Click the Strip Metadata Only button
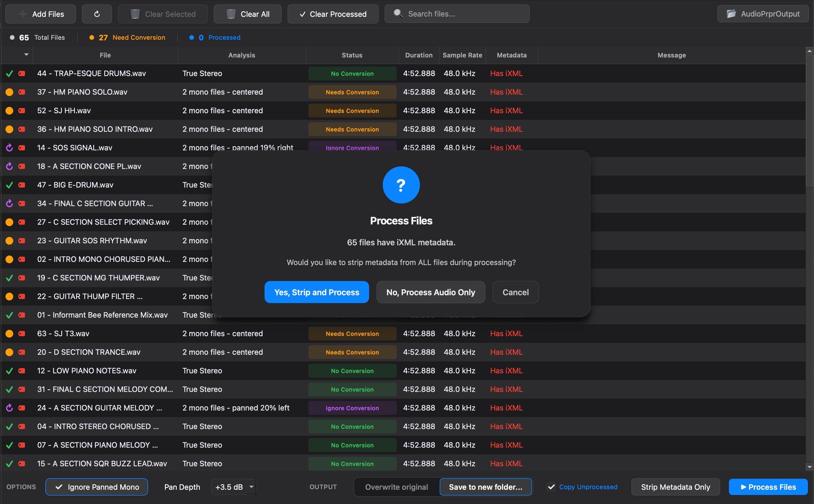The image size is (814, 504). (x=675, y=487)
